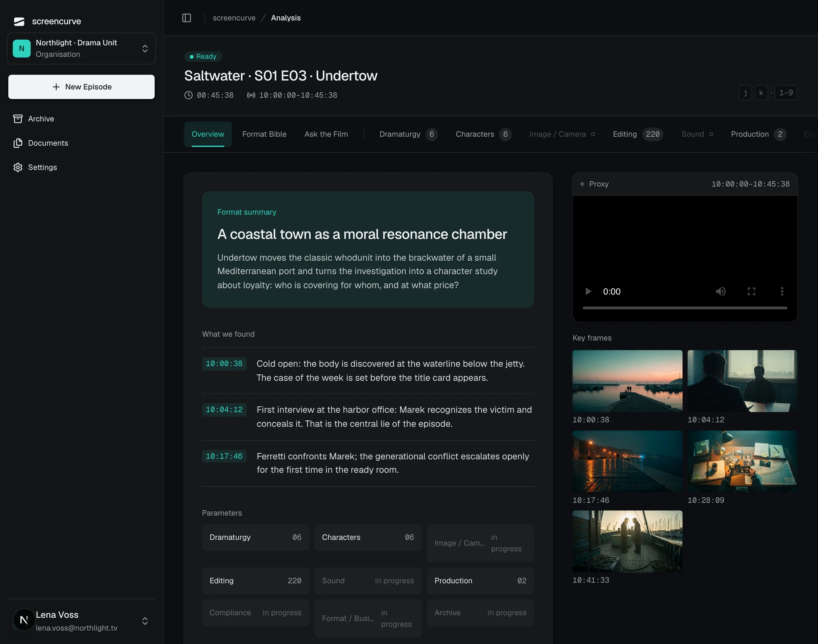Click the k keyboard shortcut key
The image size is (818, 644).
(x=761, y=93)
